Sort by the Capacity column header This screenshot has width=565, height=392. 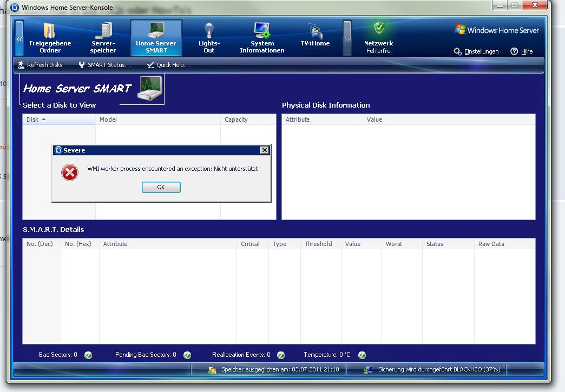(248, 119)
